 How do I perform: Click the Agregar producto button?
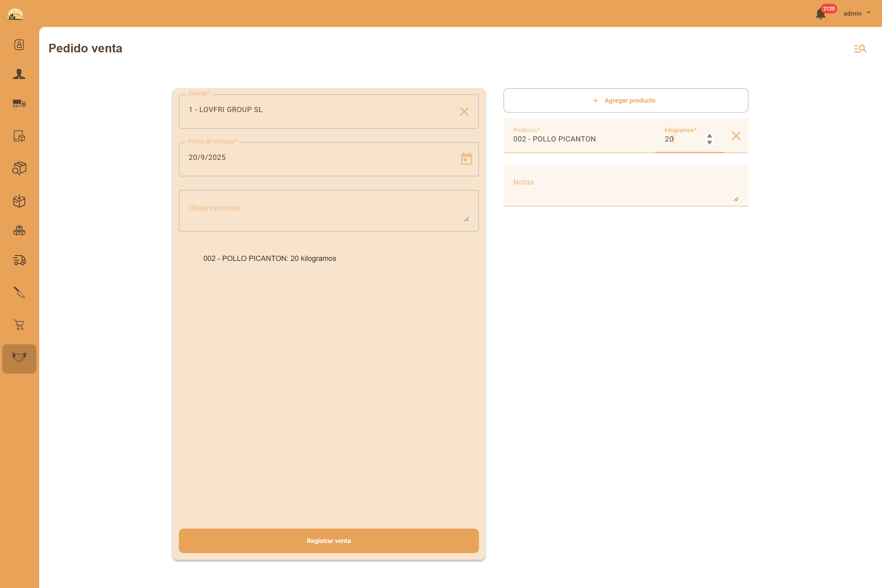(x=625, y=100)
